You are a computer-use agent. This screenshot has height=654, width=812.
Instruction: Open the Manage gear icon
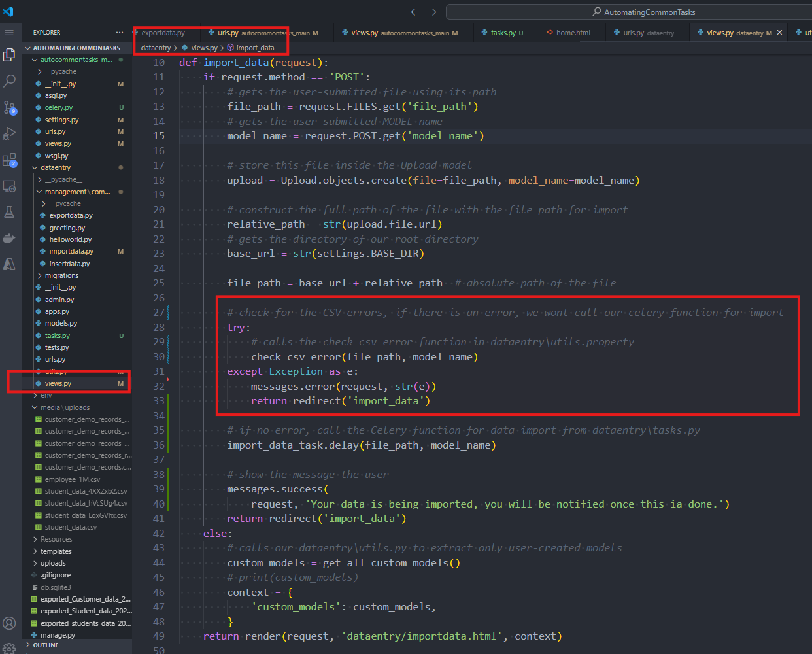pyautogui.click(x=9, y=648)
